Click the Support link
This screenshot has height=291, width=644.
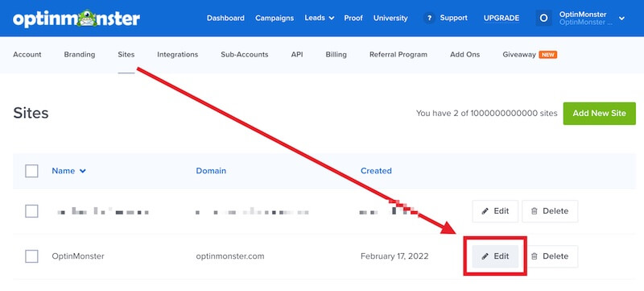click(453, 18)
